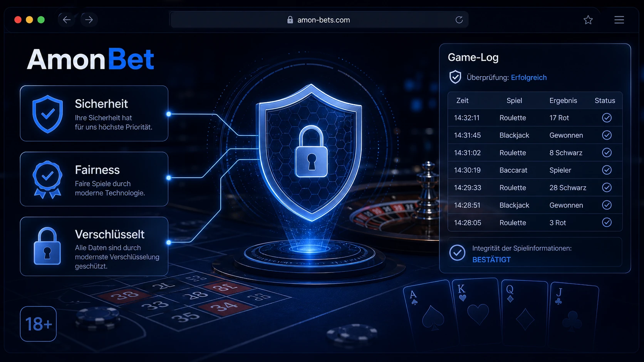
Task: Click the status checkmark for 14:28:51 row
Action: click(607, 205)
